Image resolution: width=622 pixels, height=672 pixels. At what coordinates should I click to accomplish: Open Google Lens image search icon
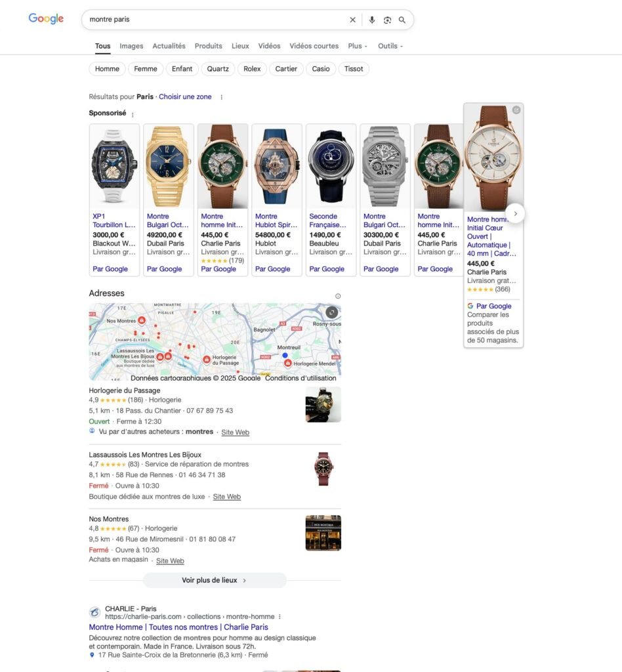pyautogui.click(x=387, y=20)
